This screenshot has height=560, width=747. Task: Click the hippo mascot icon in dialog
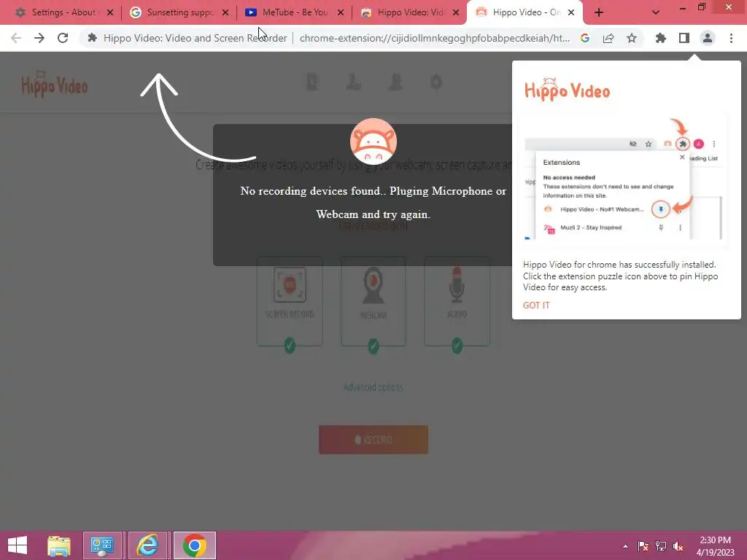373,141
